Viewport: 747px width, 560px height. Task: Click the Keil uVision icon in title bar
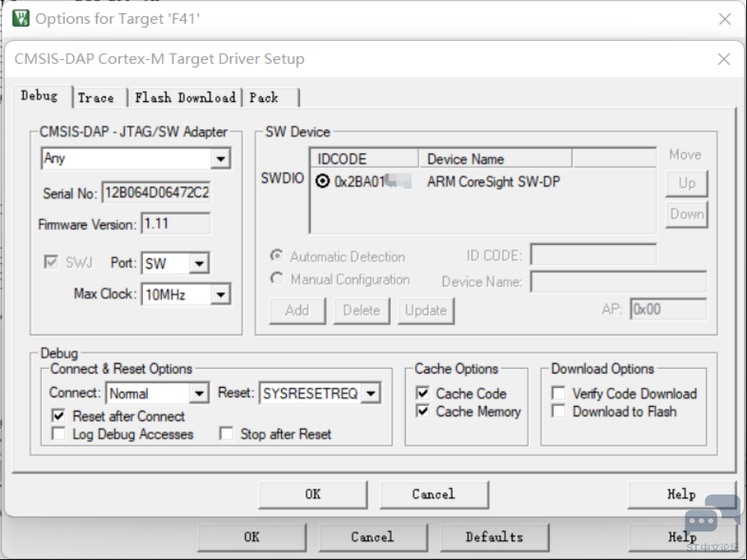click(x=21, y=18)
